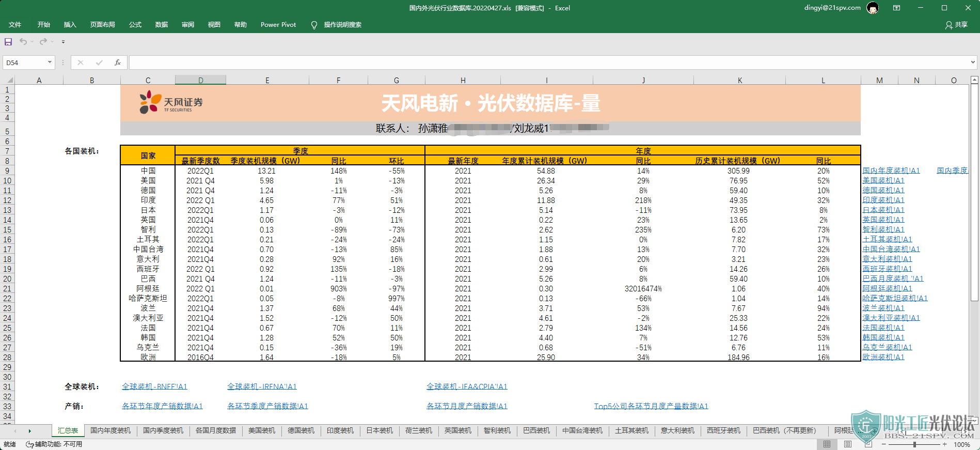The image size is (980, 450).
Task: Click the 共享 share button
Action: click(x=956, y=25)
